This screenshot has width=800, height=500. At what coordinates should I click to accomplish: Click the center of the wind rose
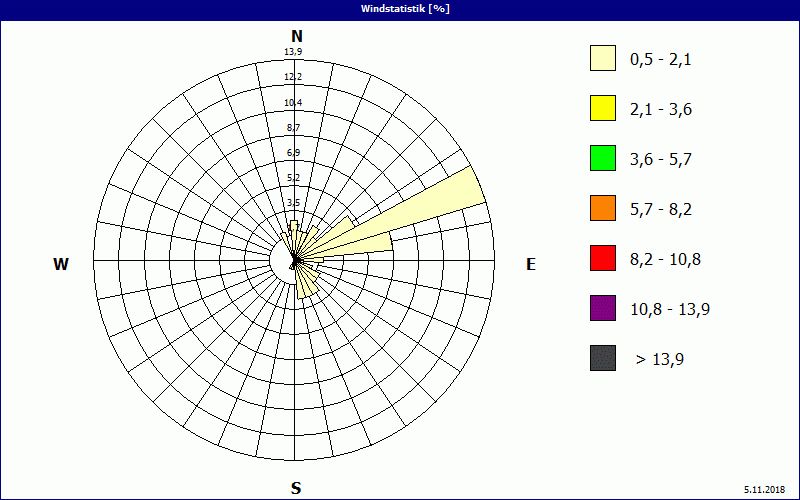pyautogui.click(x=294, y=262)
